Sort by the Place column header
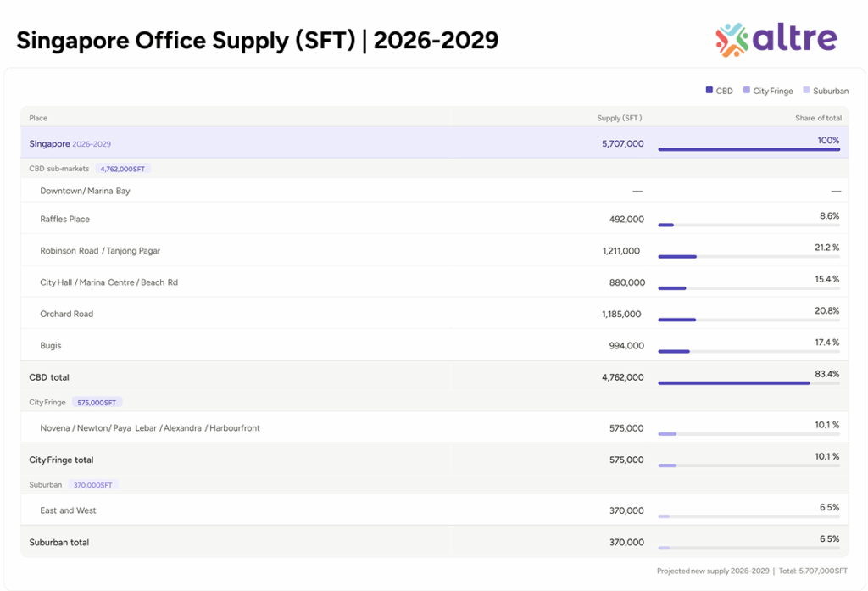868x591 pixels. tap(38, 118)
